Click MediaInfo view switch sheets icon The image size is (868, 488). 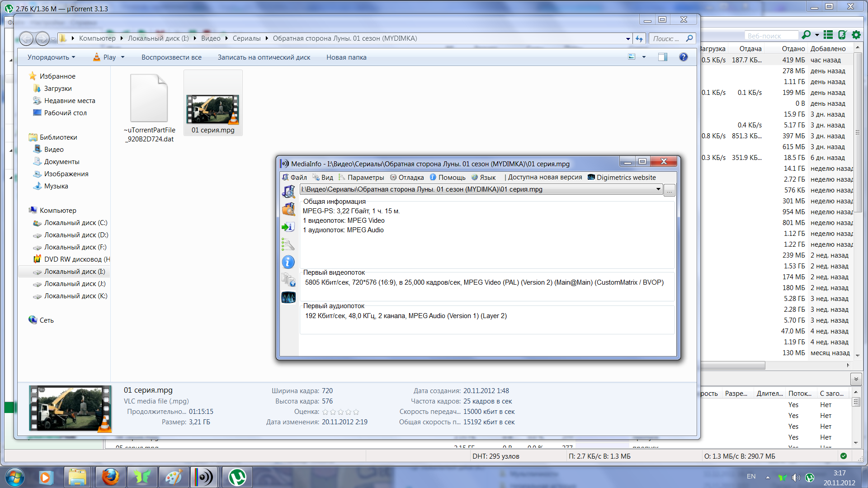point(288,280)
